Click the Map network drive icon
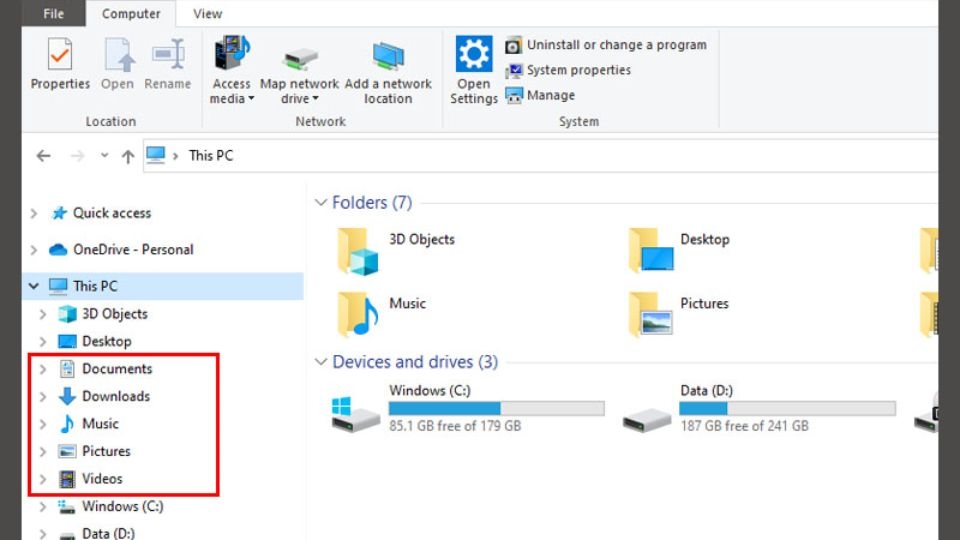Image resolution: width=960 pixels, height=540 pixels. pyautogui.click(x=299, y=59)
